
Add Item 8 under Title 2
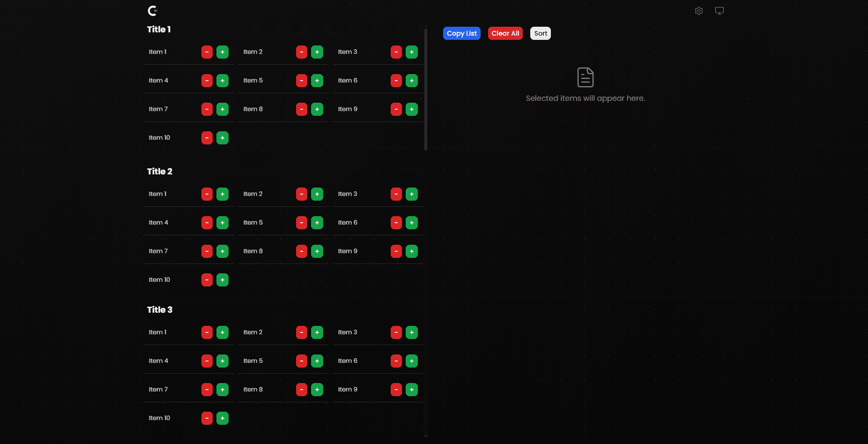click(317, 251)
